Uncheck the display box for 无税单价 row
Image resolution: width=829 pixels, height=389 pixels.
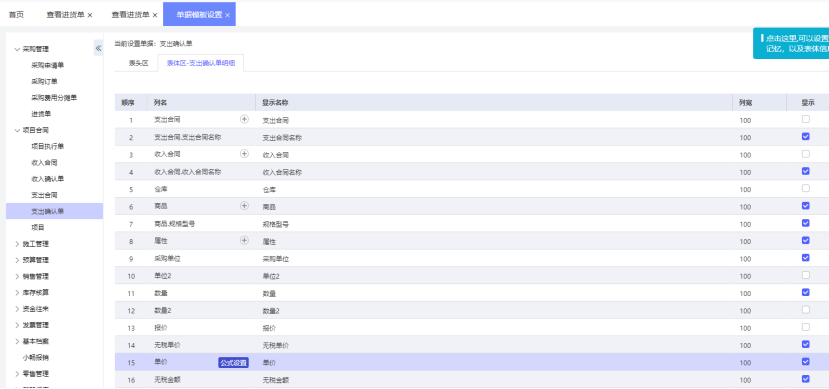[805, 344]
